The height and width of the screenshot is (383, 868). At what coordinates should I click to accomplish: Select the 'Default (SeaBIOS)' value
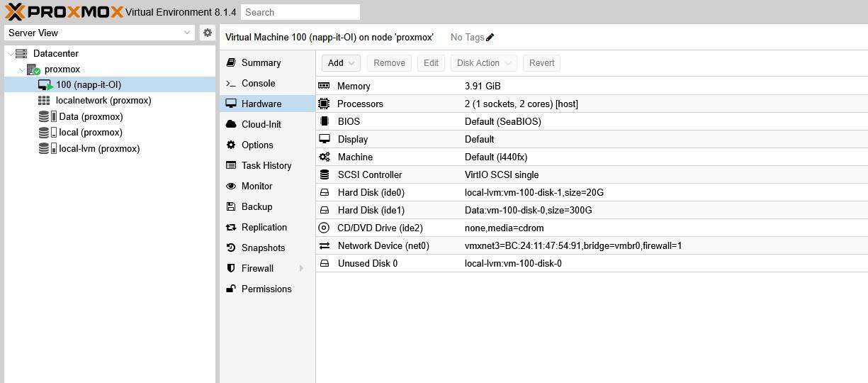coord(503,121)
